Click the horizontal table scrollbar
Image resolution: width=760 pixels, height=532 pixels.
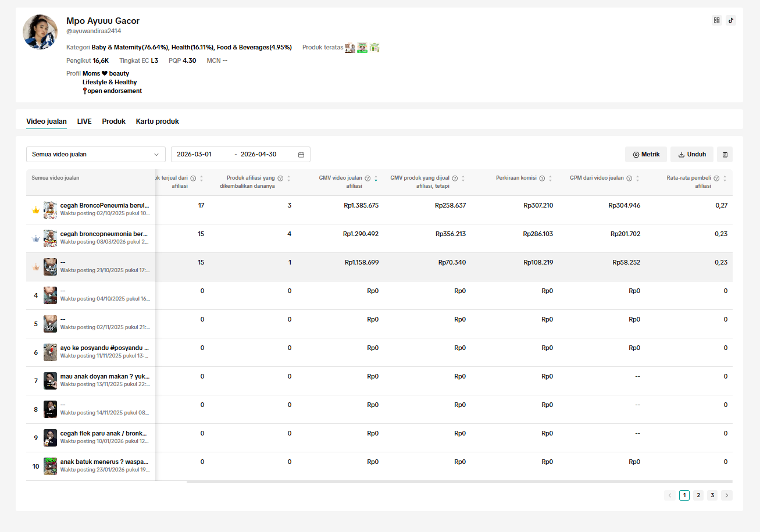[459, 481]
